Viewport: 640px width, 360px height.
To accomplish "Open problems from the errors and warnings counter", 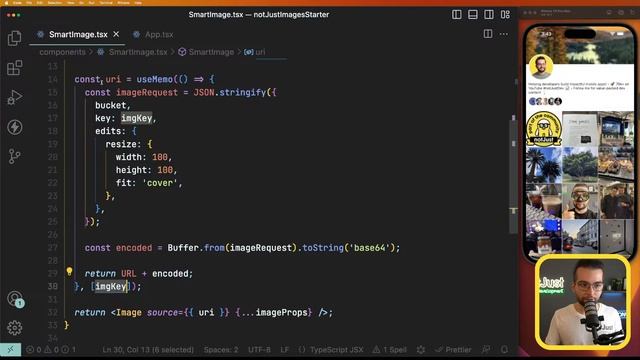I will point(51,350).
